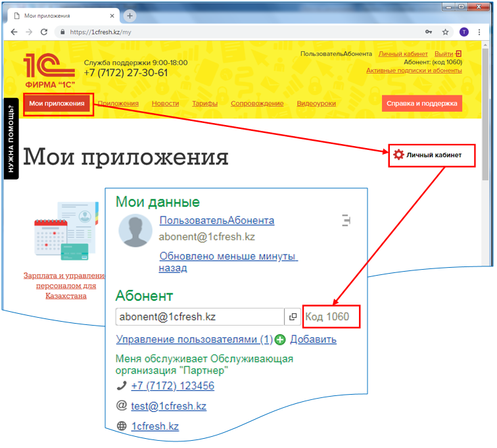Screen dimensions: 497x448
Task: Click the page vertical scrollbar thumb
Action: (x=485, y=114)
